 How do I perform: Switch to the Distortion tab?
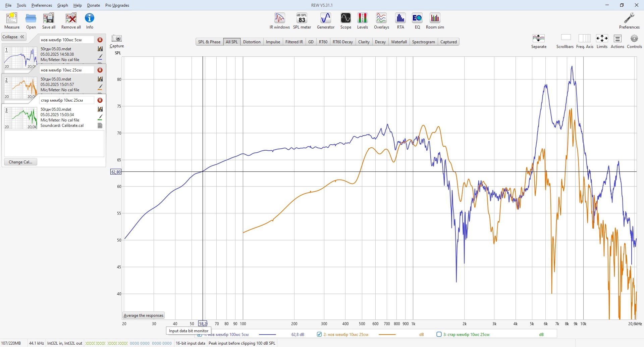[x=252, y=42]
